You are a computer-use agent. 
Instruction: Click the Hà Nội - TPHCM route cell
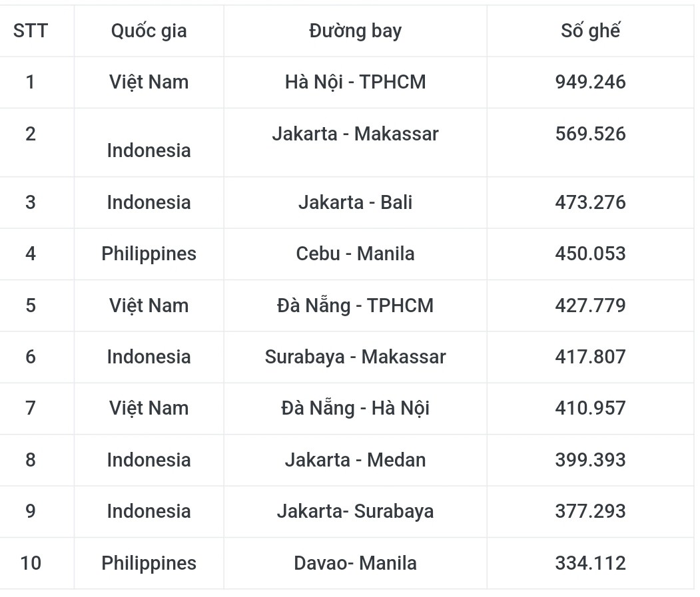356,82
